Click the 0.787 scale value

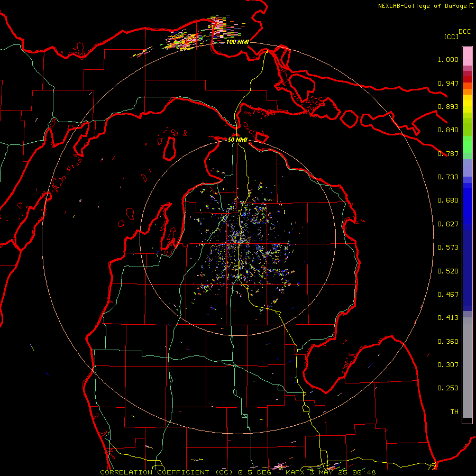tap(448, 153)
